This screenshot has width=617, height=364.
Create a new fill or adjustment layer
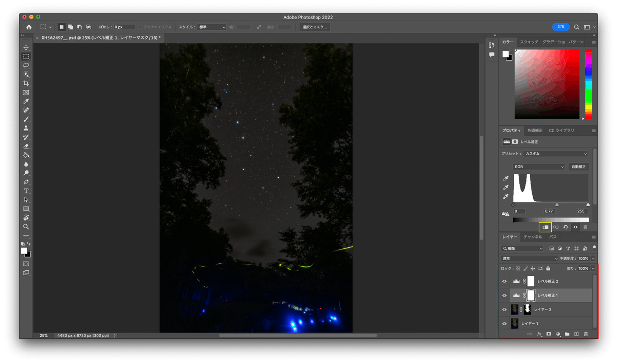point(558,334)
